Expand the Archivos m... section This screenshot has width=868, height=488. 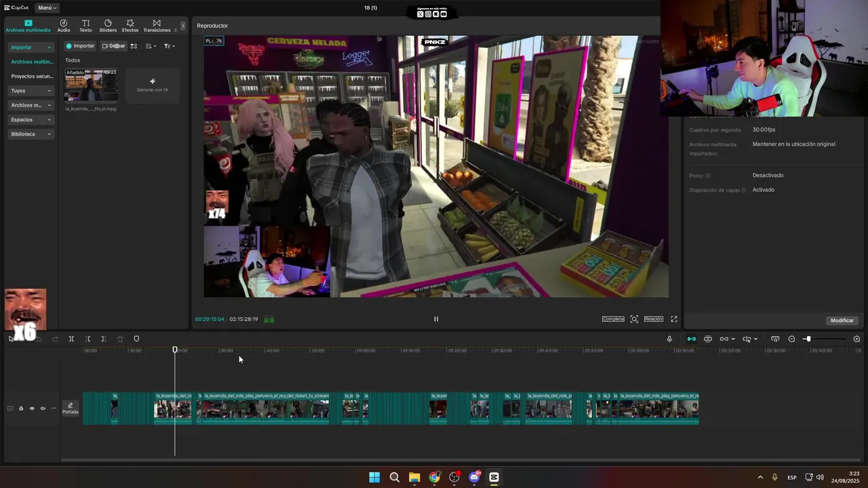point(31,105)
